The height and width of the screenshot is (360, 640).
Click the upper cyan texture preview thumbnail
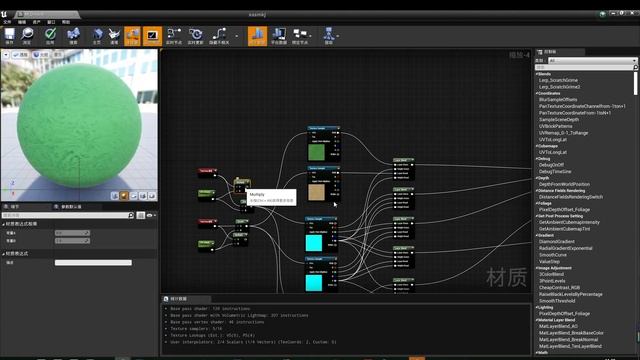(314, 243)
